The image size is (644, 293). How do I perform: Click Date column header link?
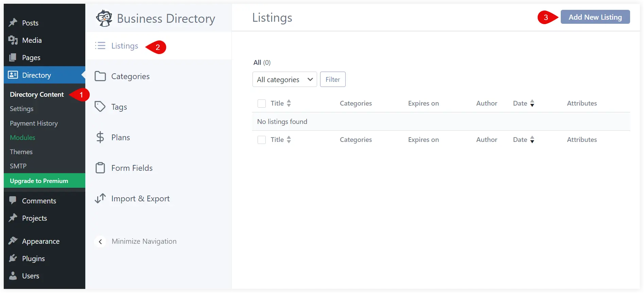[520, 103]
